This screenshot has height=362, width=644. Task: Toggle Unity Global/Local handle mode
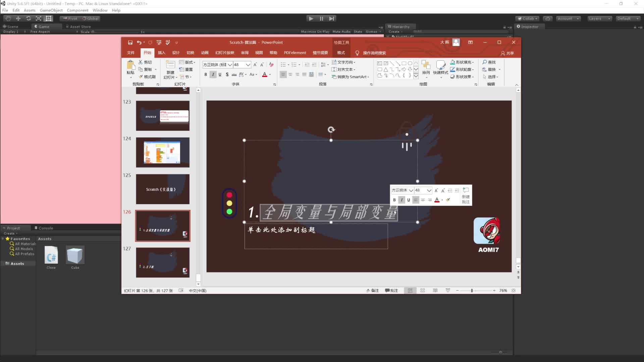click(91, 18)
